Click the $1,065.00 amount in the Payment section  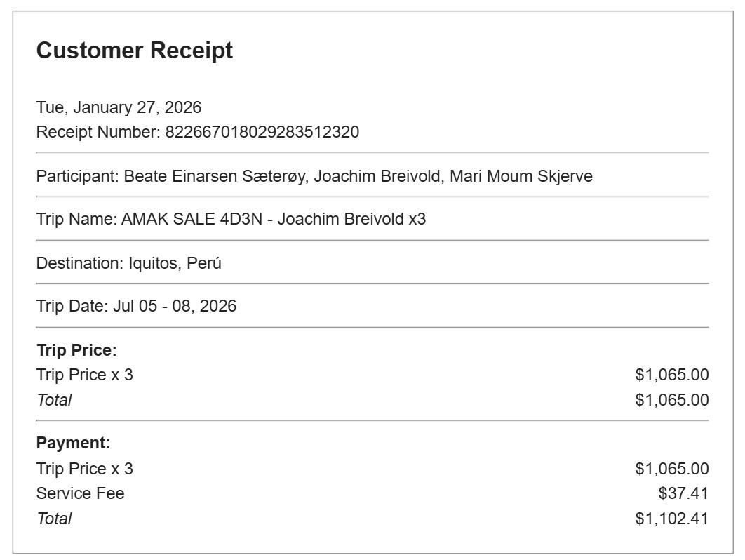[671, 469]
